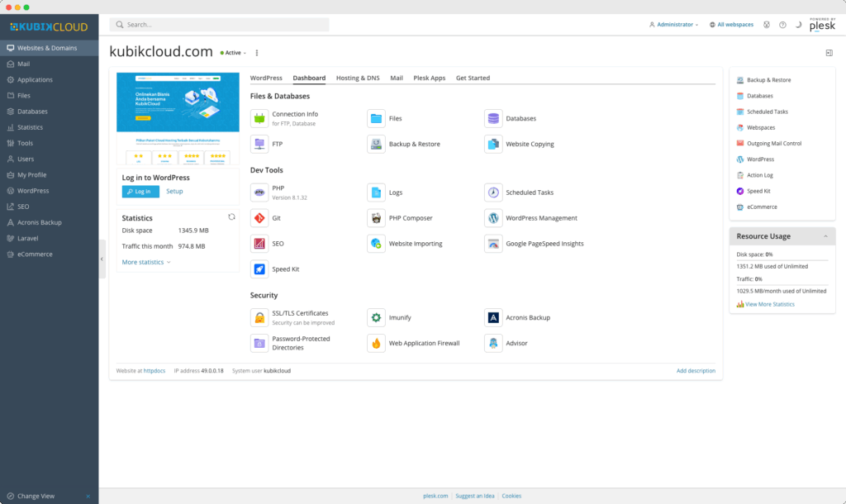The height and width of the screenshot is (504, 846).
Task: Open the Plesk Apps tab
Action: pyautogui.click(x=430, y=78)
